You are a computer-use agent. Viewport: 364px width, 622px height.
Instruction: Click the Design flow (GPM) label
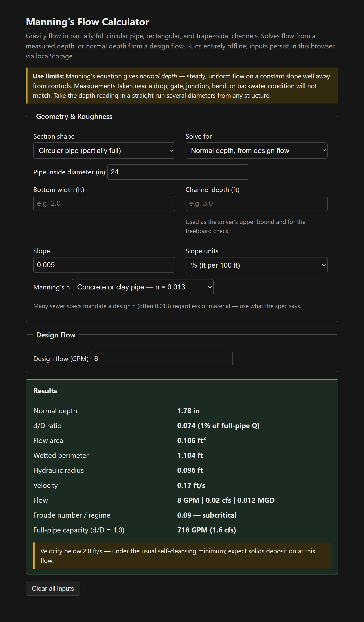tap(61, 359)
